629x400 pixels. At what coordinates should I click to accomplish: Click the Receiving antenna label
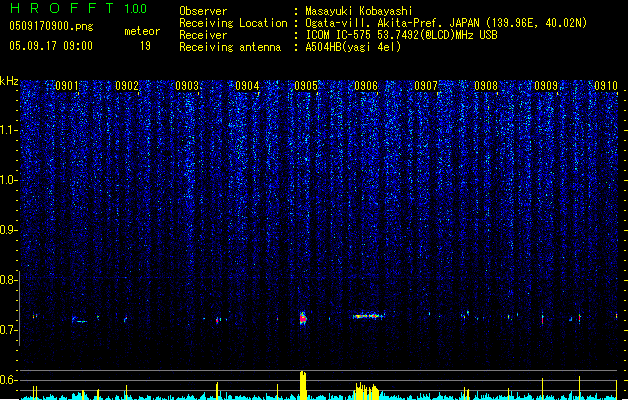(230, 47)
